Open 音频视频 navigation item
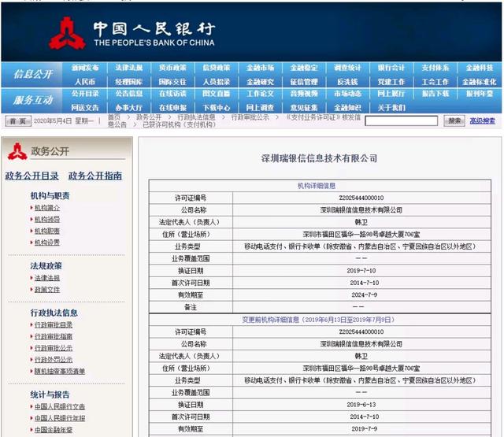The image size is (504, 437). pos(304,94)
